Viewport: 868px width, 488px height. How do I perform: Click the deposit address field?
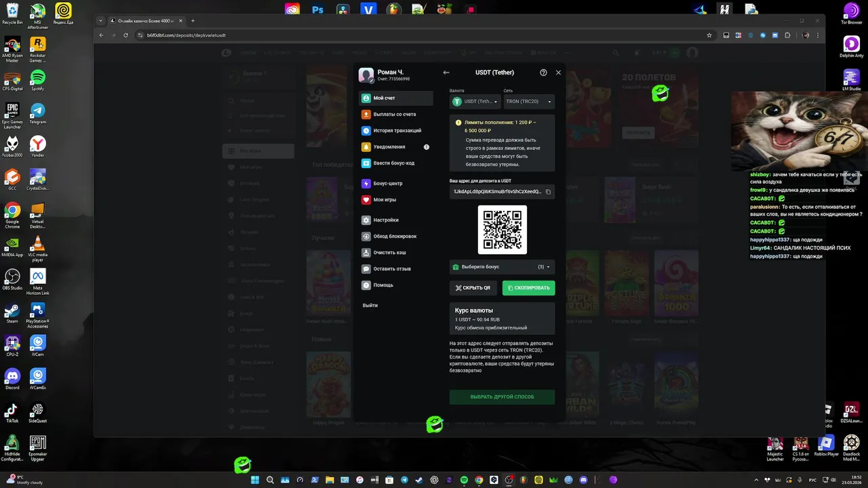click(502, 192)
